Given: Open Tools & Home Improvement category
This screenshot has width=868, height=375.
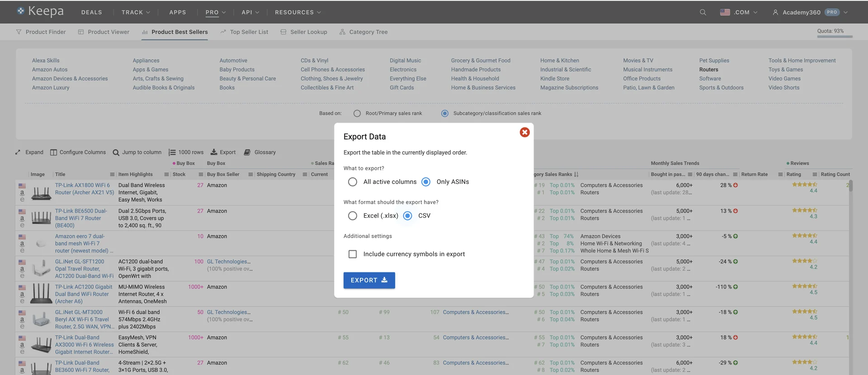Looking at the screenshot, I should click(x=802, y=61).
